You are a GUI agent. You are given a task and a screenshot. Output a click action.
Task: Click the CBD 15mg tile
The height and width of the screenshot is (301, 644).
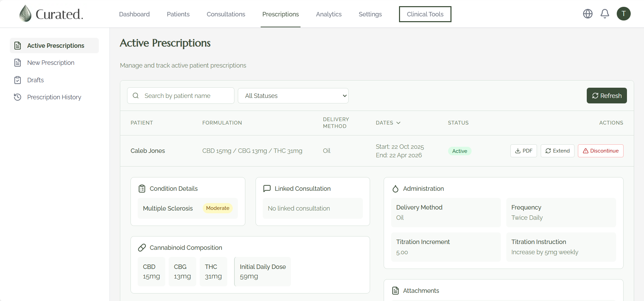coord(151,272)
